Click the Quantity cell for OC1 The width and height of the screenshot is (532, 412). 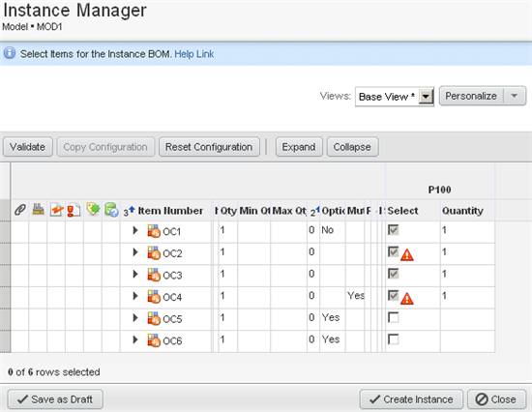point(467,232)
